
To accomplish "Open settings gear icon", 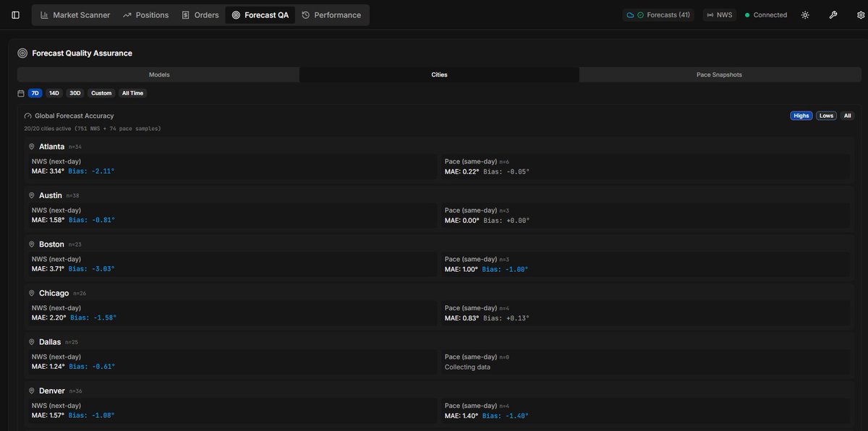I will (x=860, y=15).
